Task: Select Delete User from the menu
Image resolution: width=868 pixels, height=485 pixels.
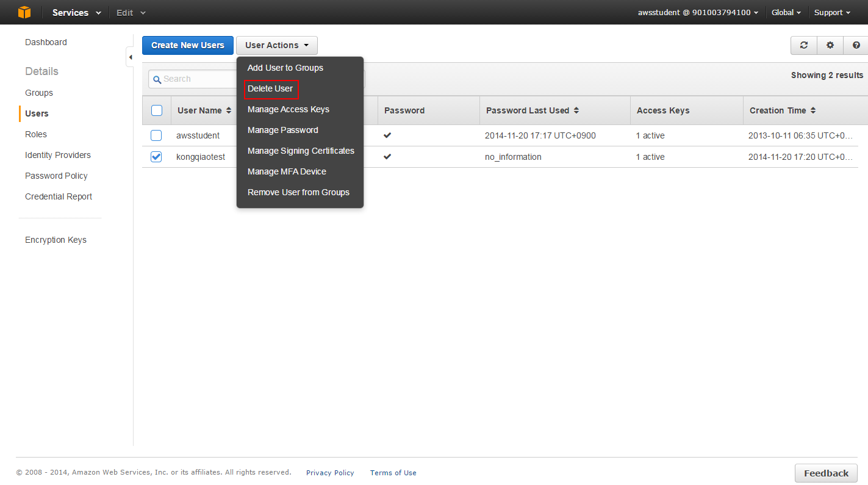Action: pyautogui.click(x=270, y=88)
